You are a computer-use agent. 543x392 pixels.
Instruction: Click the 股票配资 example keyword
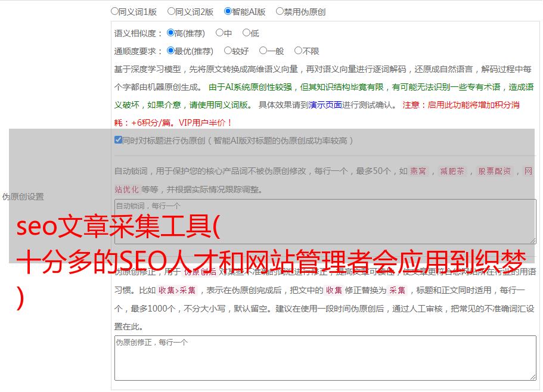[494, 171]
